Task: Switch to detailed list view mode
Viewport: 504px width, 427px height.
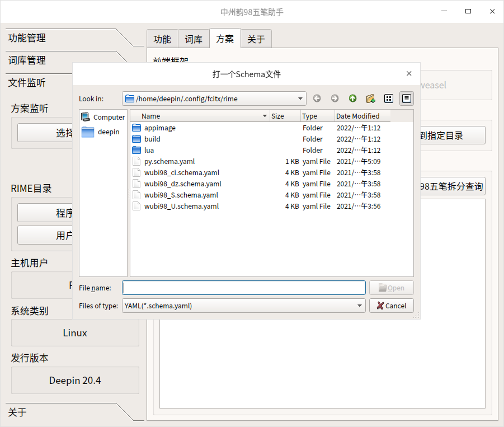Action: [x=406, y=98]
